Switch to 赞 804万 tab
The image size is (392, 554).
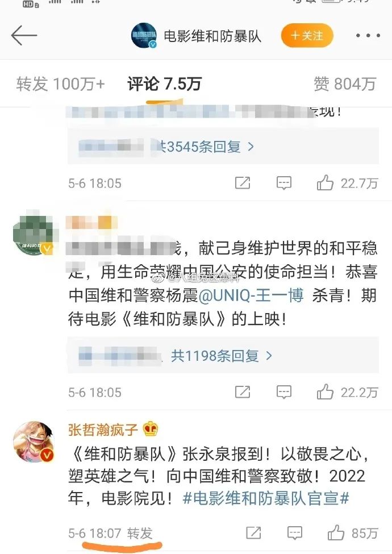coord(345,84)
